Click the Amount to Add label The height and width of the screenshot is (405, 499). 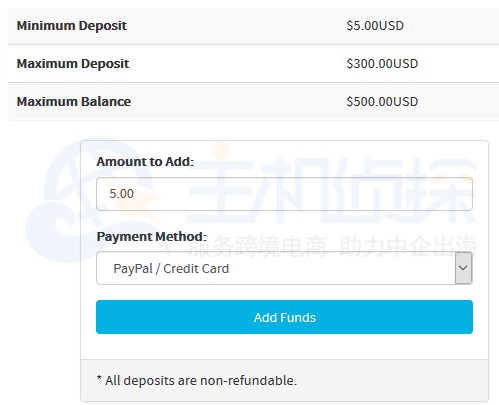click(x=145, y=162)
